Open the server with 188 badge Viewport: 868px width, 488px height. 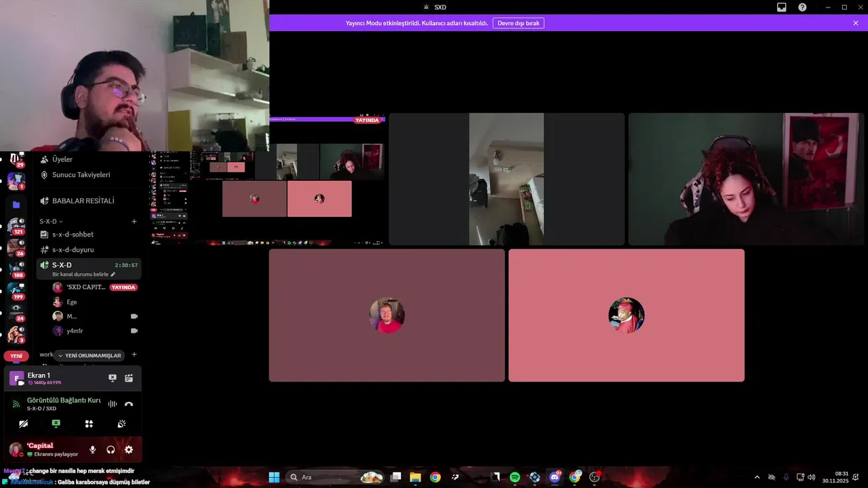pyautogui.click(x=16, y=269)
